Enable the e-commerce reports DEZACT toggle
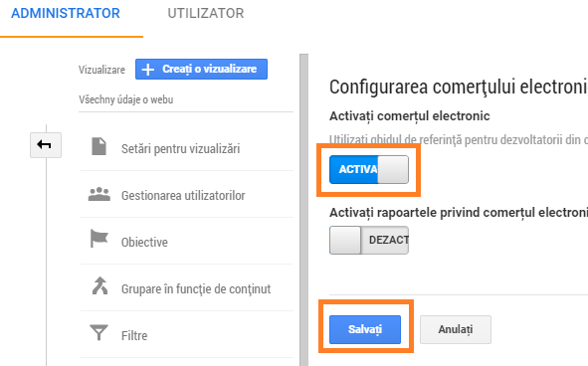This screenshot has width=588, height=366. (x=369, y=240)
